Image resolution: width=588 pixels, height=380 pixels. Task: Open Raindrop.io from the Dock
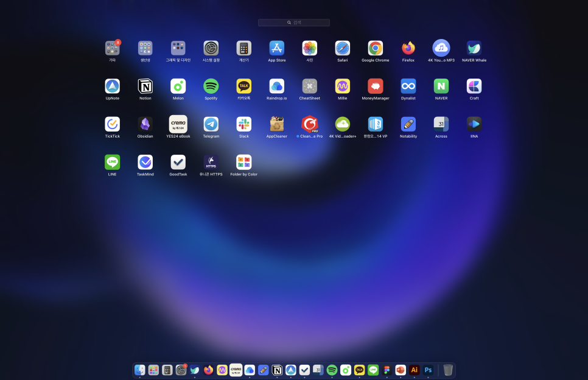click(x=250, y=370)
